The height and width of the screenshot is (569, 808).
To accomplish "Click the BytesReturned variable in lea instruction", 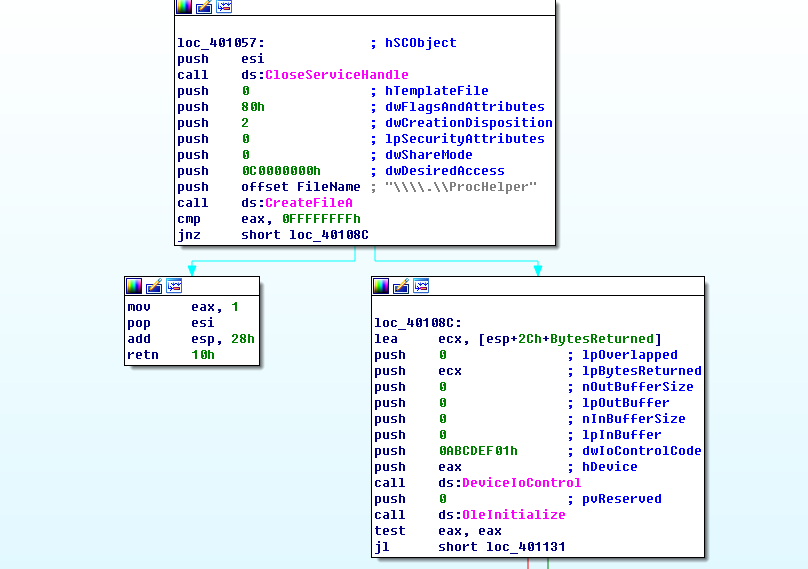I will pos(602,339).
